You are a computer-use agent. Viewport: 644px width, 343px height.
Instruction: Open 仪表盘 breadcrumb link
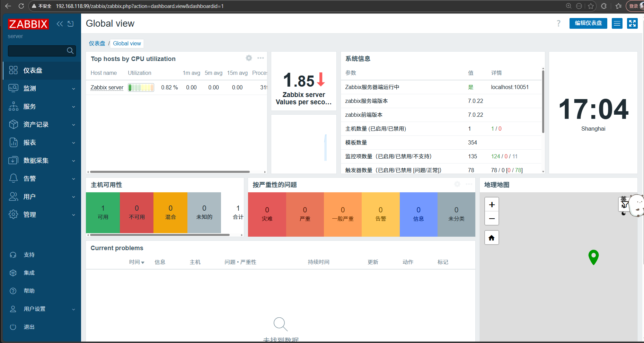[x=97, y=43]
